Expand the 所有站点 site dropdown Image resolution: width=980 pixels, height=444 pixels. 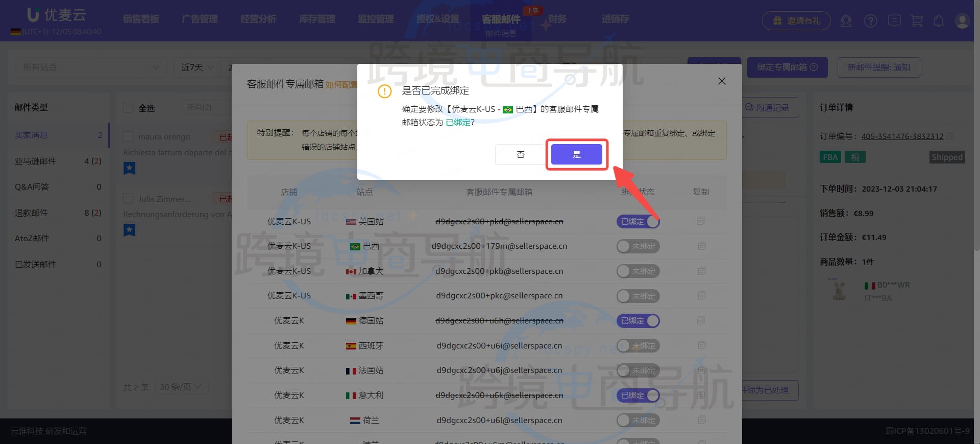91,67
